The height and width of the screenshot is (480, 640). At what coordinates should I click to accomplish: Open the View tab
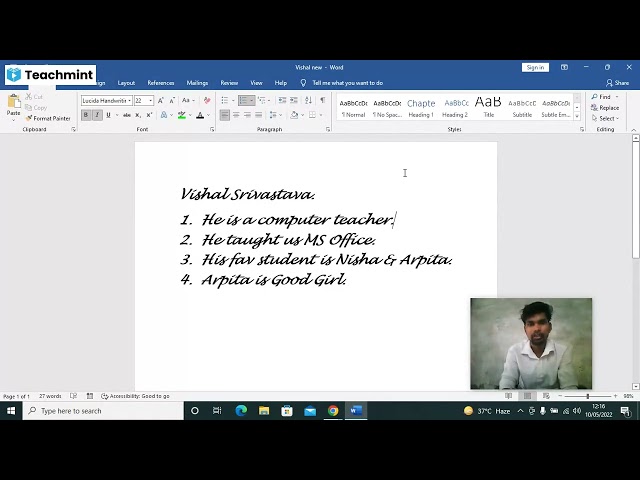(256, 83)
